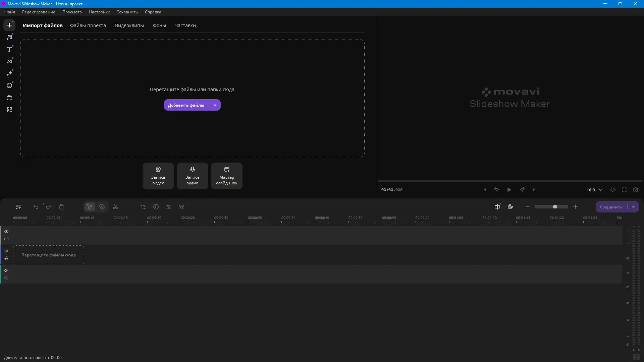Expand the Добавить файлы dropdown arrow
Viewport: 644px width, 362px height.
point(215,105)
